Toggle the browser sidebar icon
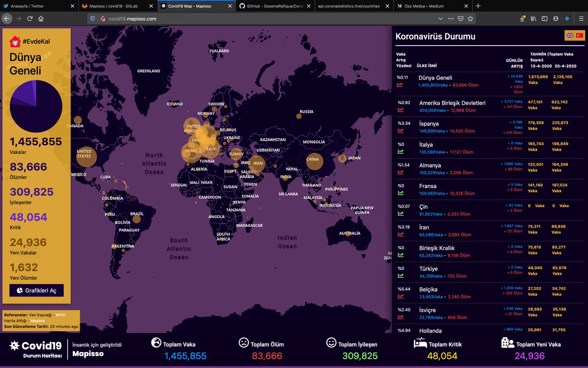 click(544, 19)
